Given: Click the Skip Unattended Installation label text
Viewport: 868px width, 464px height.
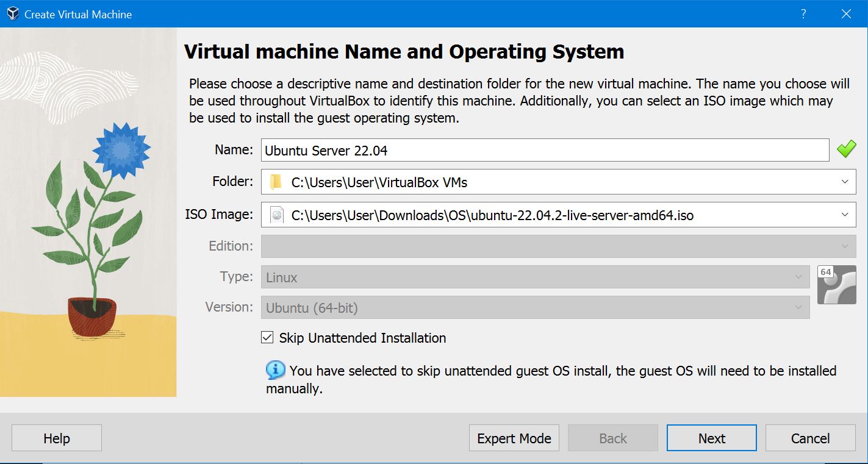Looking at the screenshot, I should [362, 338].
